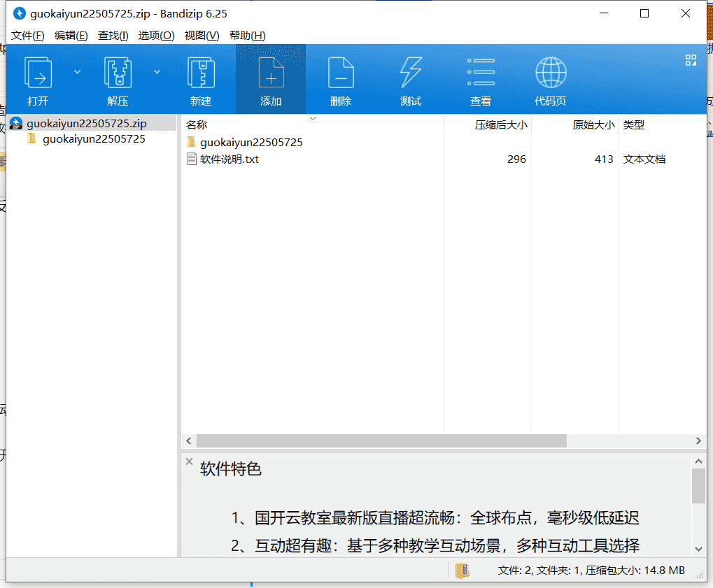
Task: Sort by 名称 column header
Action: [197, 125]
